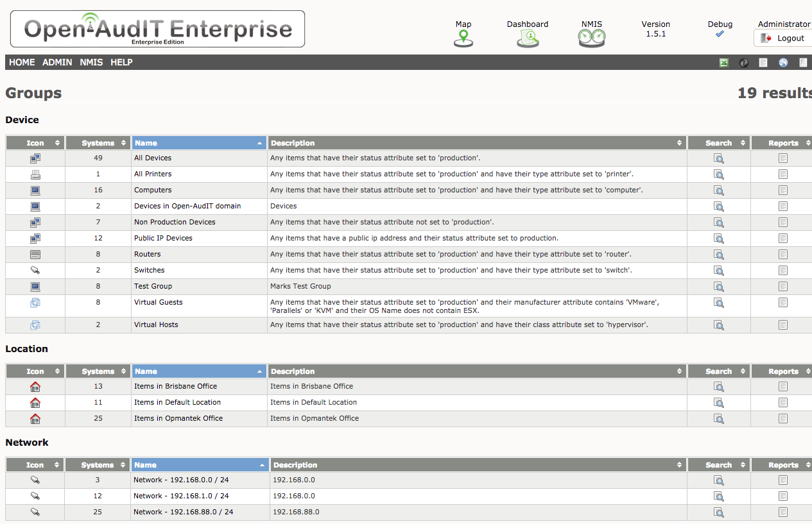Open the Dashboard
This screenshot has height=524, width=812.
(x=527, y=37)
